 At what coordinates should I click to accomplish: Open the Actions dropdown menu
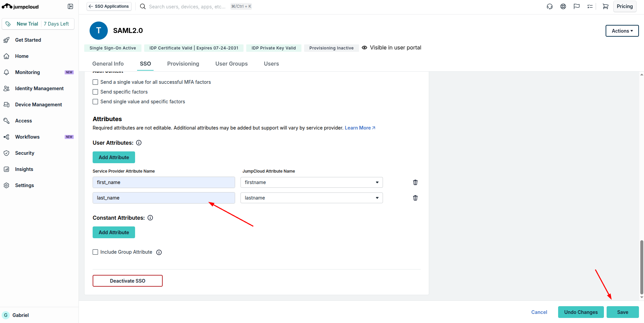tap(622, 31)
